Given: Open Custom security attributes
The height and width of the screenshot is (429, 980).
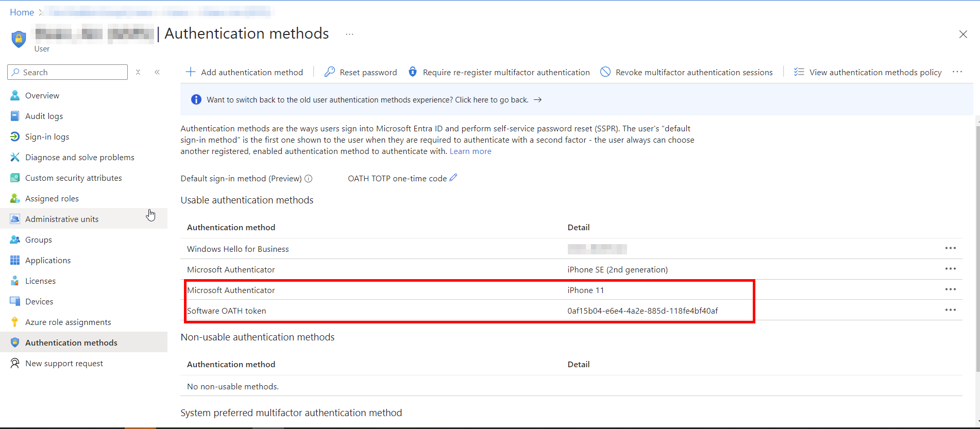Looking at the screenshot, I should [x=73, y=178].
